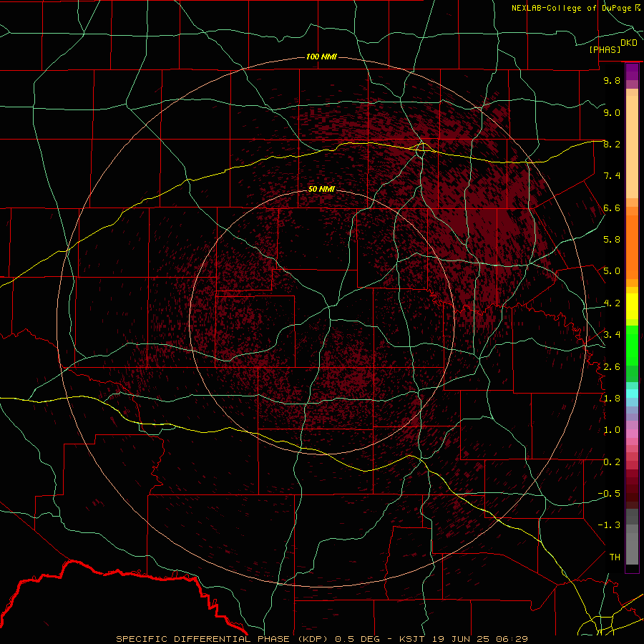This screenshot has width=644, height=644.
Task: Select the 9.0 scale value
Action: pos(612,112)
